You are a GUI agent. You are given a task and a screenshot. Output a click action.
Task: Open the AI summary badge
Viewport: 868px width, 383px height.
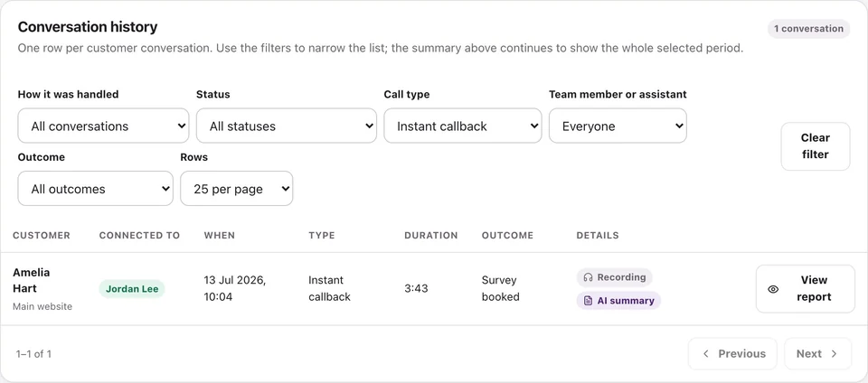point(618,301)
